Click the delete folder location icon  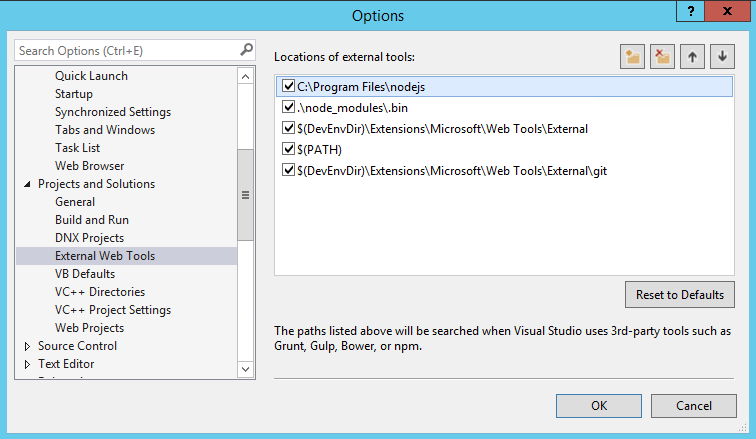(x=661, y=57)
